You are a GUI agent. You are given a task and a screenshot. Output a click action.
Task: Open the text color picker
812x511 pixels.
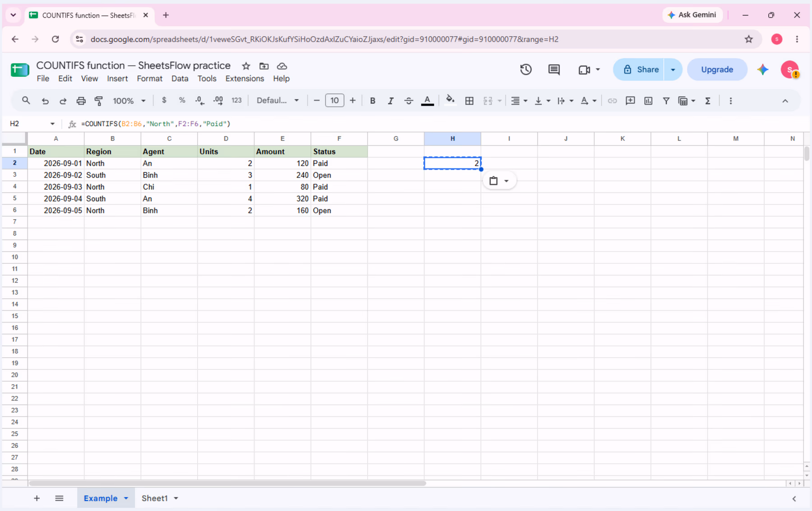(427, 101)
